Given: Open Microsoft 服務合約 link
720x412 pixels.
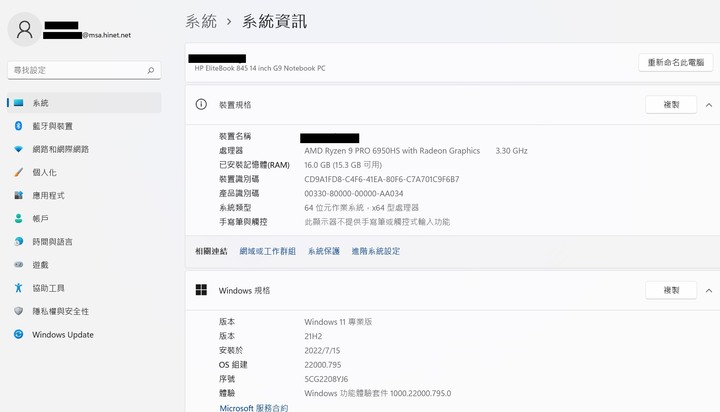Looking at the screenshot, I should pos(254,408).
